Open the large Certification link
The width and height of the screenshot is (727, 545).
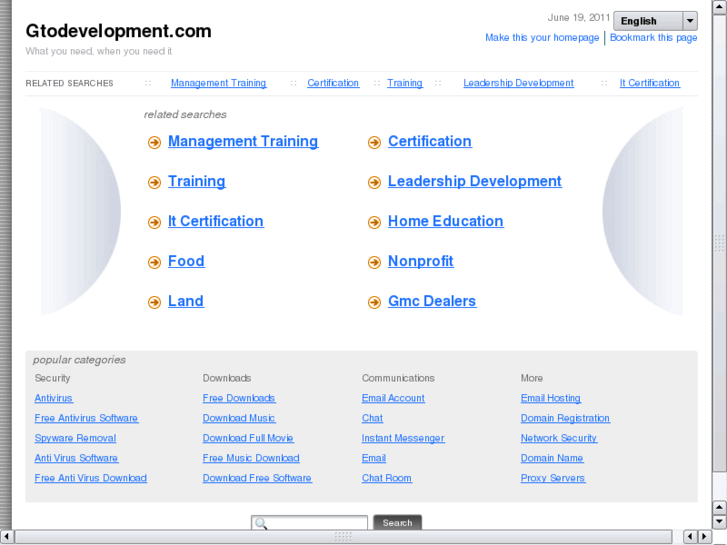[430, 141]
